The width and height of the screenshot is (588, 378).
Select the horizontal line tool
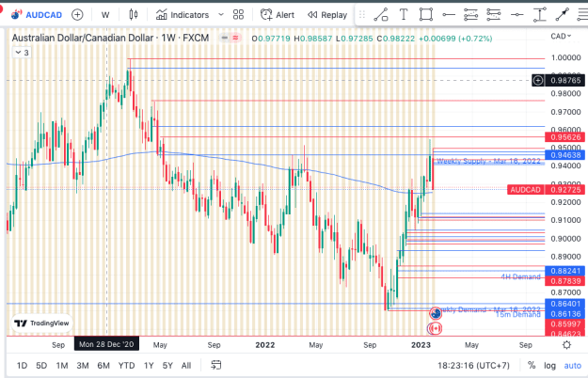point(517,15)
